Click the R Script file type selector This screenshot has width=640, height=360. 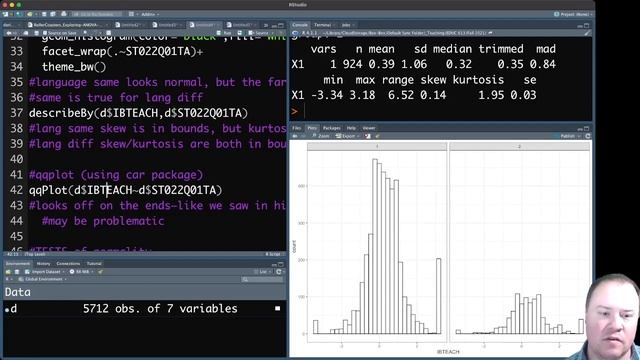[x=273, y=254]
